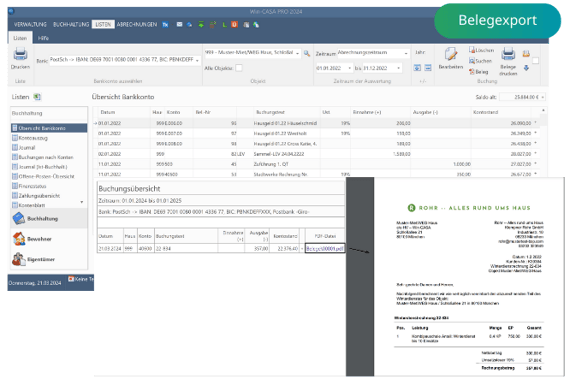Image resolution: width=570 pixels, height=385 pixels.
Task: Open the Beleg PDF link in Buchungsübersicht
Action: coord(325,249)
